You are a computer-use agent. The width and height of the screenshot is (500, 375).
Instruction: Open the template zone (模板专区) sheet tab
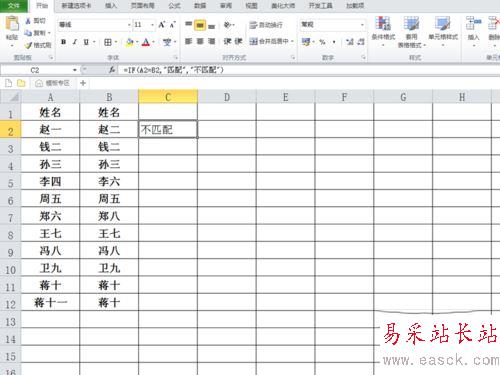click(53, 83)
